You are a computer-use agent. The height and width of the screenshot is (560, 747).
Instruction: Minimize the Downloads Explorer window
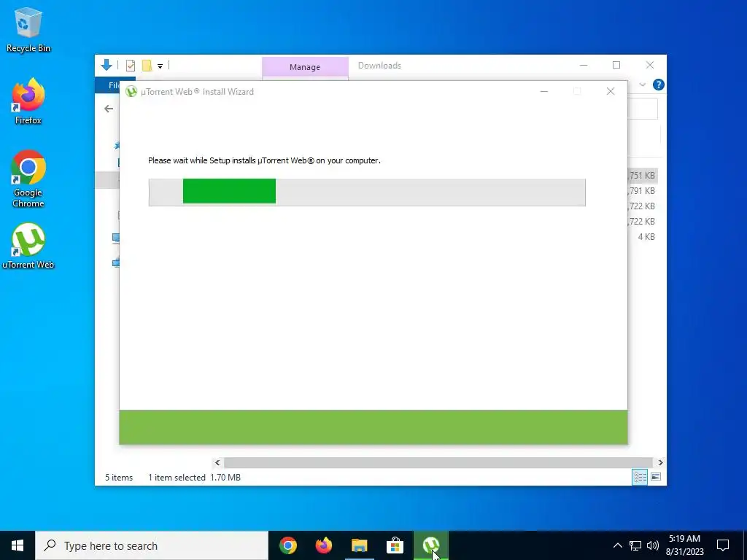coord(584,65)
